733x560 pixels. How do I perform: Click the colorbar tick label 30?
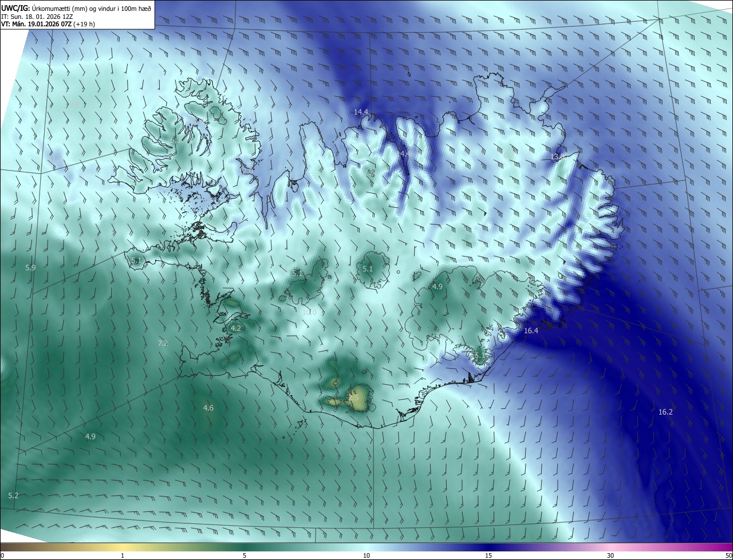click(x=610, y=555)
